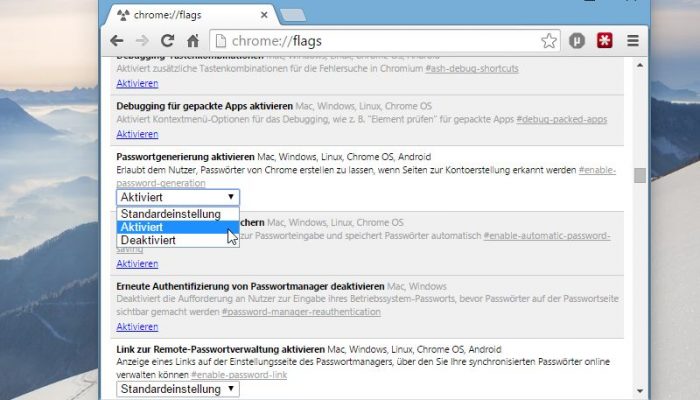Open the #ash-debug-shortcuts anchor link

(472, 69)
